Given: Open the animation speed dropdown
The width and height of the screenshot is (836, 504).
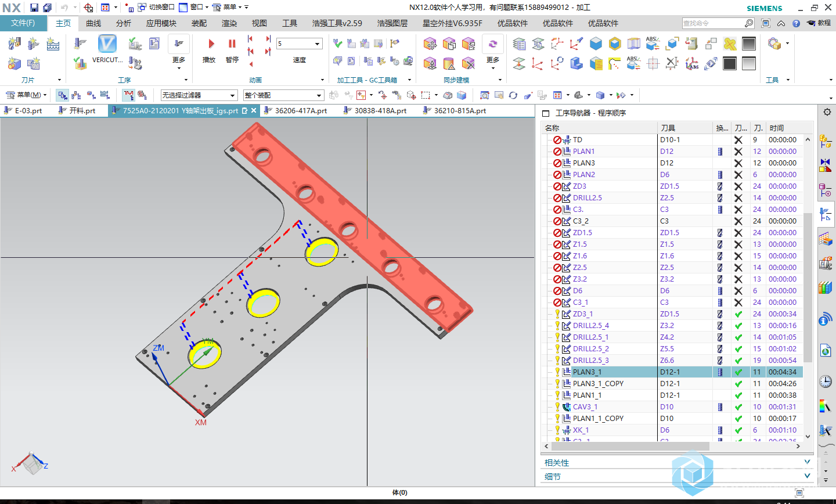Looking at the screenshot, I should tap(317, 44).
